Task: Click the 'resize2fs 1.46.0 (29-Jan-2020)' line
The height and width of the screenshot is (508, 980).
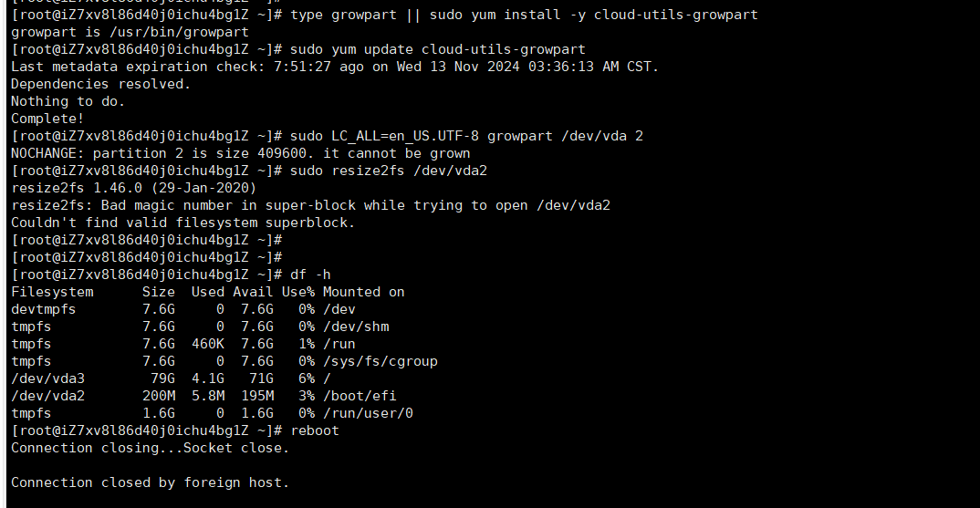Action: pos(134,188)
